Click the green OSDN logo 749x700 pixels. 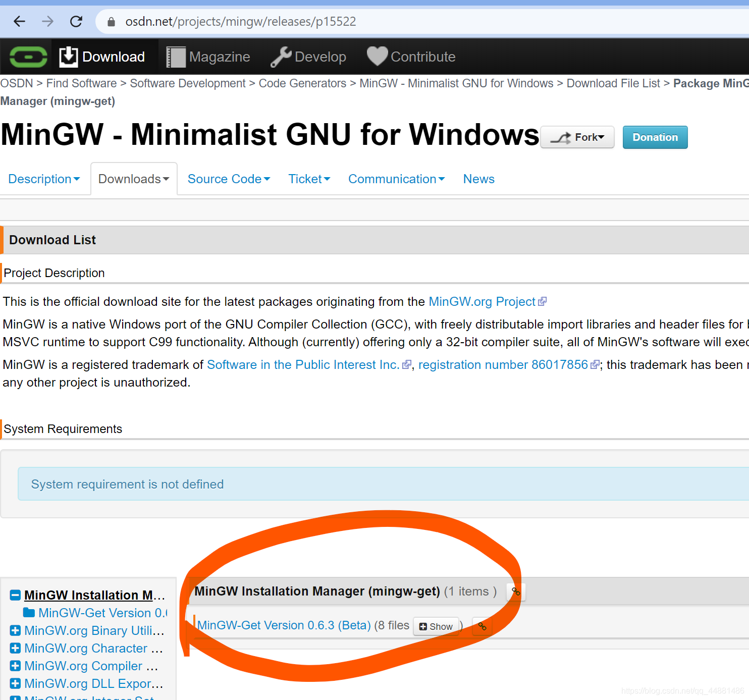click(x=28, y=57)
